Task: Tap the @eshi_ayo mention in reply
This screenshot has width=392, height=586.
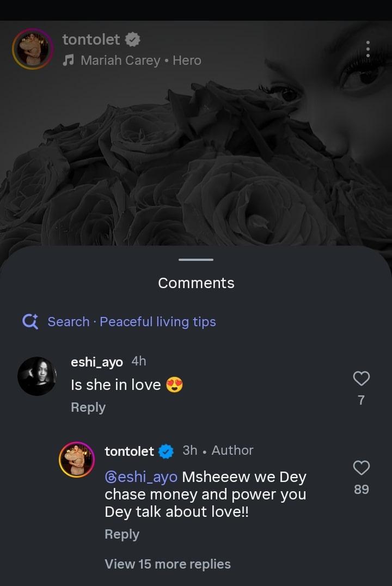Action: tap(141, 477)
